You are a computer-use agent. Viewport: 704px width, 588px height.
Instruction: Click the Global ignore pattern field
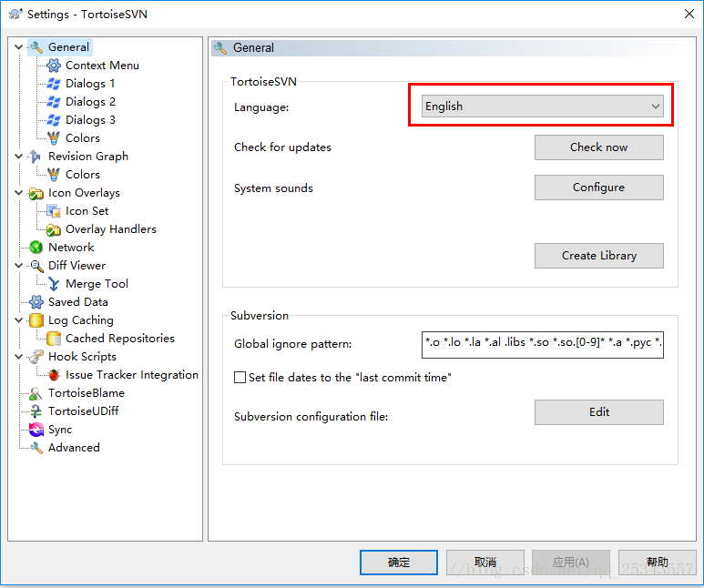tap(543, 345)
